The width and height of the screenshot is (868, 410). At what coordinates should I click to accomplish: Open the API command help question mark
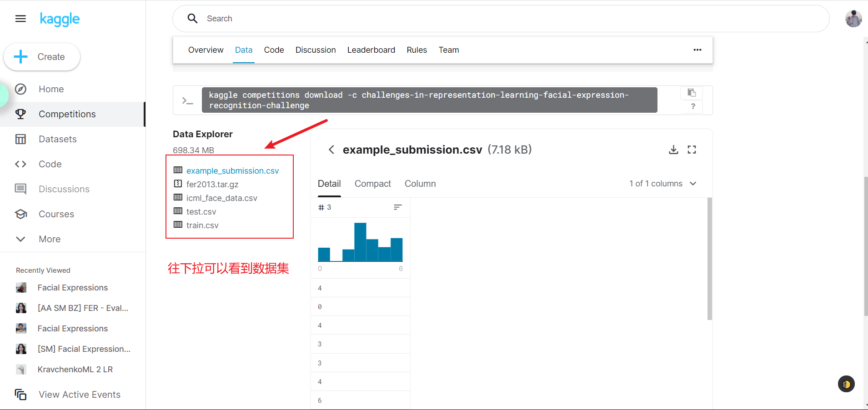pyautogui.click(x=693, y=106)
